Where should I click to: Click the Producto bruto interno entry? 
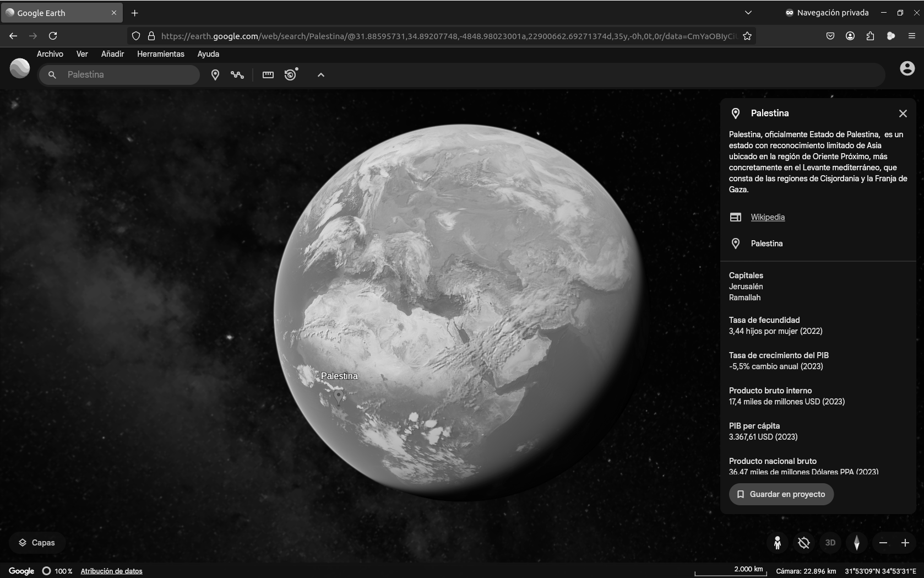coord(787,396)
